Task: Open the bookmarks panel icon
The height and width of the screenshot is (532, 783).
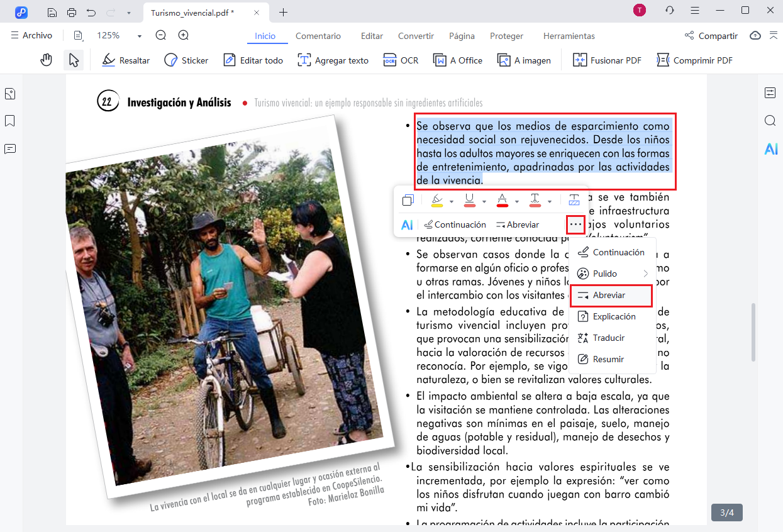Action: pyautogui.click(x=10, y=121)
